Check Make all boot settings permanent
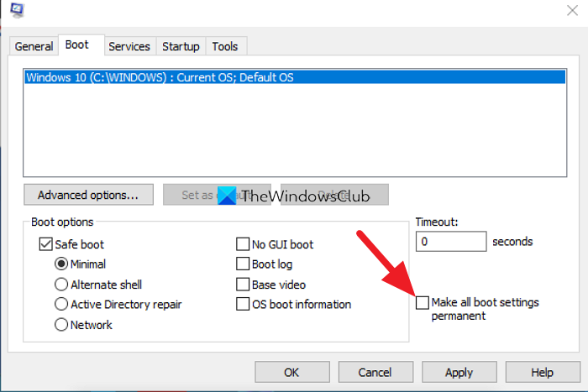The width and height of the screenshot is (588, 392). click(x=423, y=302)
